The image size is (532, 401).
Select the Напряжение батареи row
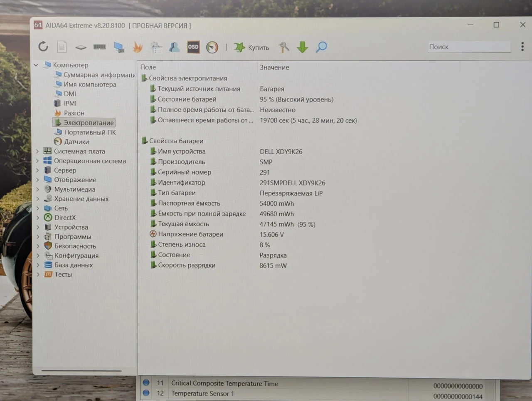[217, 234]
